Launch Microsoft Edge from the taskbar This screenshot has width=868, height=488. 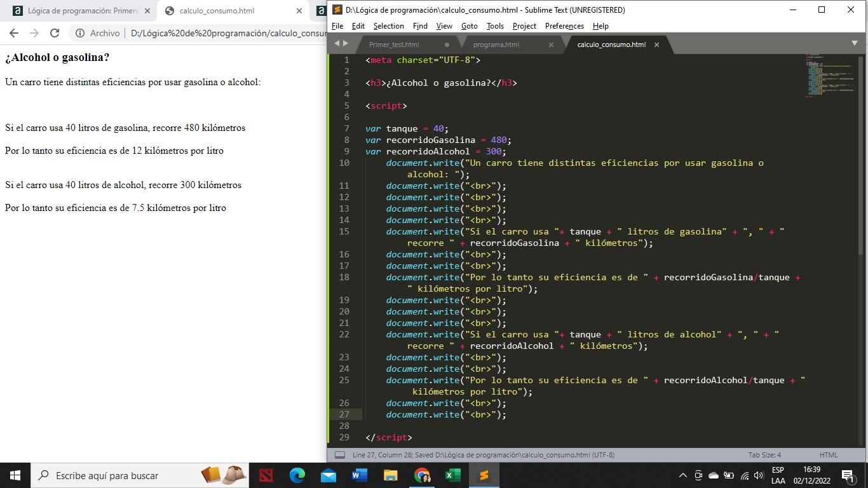297,475
